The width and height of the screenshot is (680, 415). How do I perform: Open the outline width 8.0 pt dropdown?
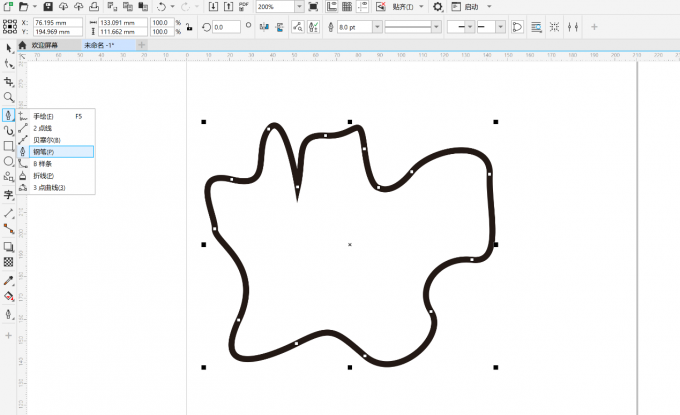click(x=377, y=27)
